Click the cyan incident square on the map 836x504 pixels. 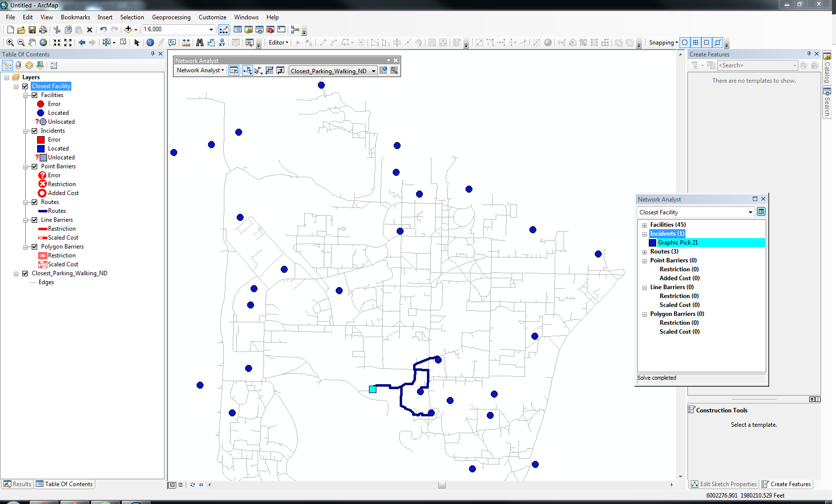pyautogui.click(x=373, y=390)
